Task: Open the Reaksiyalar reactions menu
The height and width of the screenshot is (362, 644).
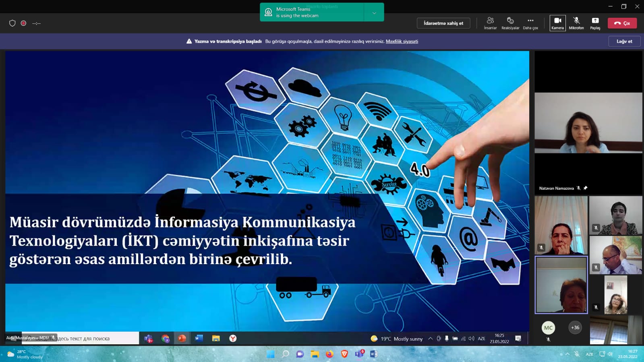Action: click(x=510, y=23)
